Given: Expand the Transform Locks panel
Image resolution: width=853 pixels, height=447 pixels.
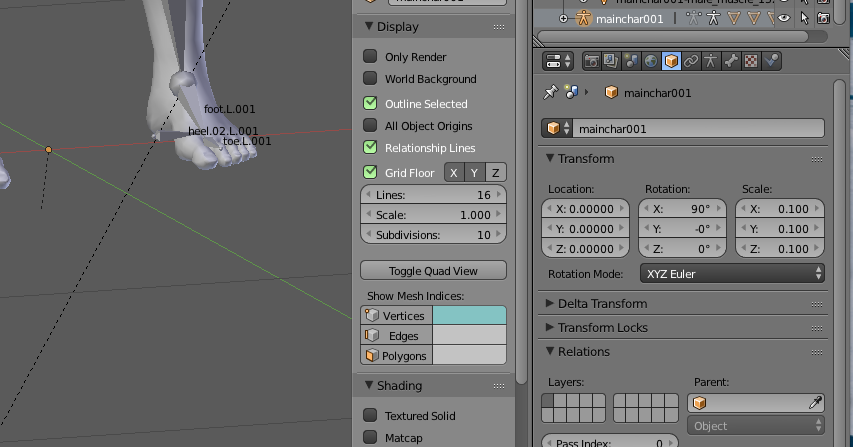Looking at the screenshot, I should coord(550,327).
